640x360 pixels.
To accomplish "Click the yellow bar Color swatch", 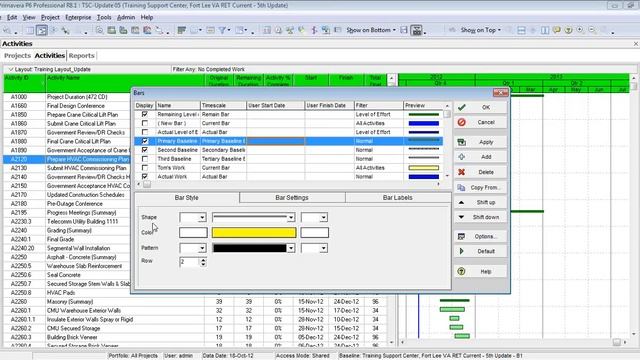I will pos(254,233).
